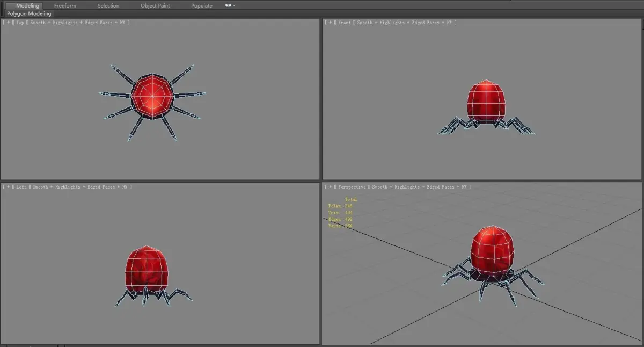The width and height of the screenshot is (644, 347).
Task: Open the Front viewport shading label menu
Action: tap(405, 23)
